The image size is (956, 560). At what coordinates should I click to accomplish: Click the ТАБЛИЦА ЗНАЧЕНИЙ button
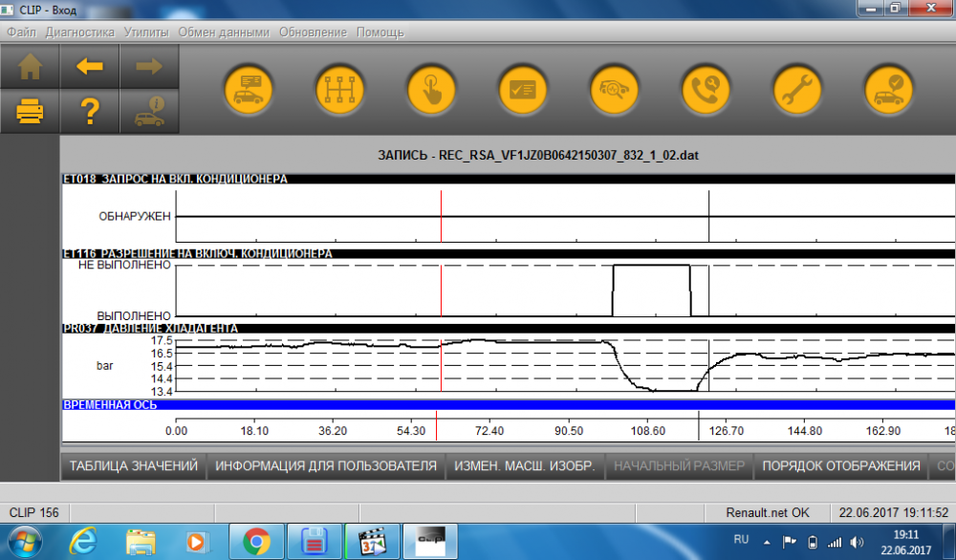point(134,466)
